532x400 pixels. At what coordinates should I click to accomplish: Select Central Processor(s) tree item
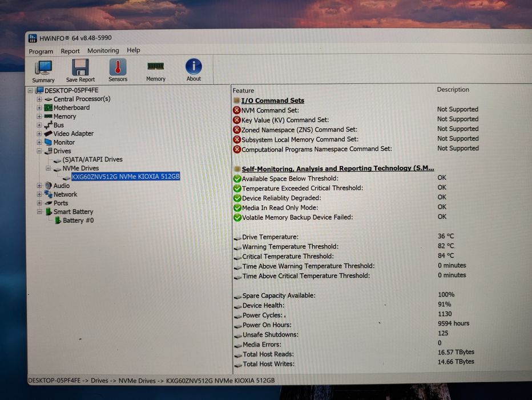82,99
